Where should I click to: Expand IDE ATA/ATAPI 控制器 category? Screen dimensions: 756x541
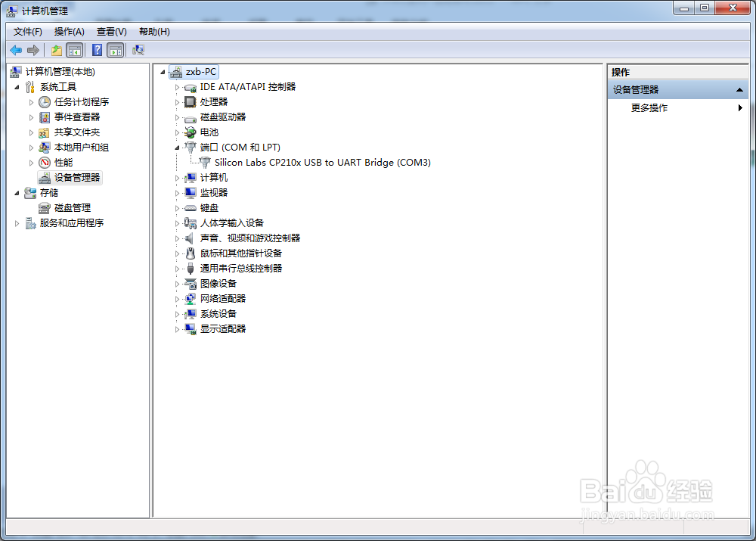tap(177, 87)
